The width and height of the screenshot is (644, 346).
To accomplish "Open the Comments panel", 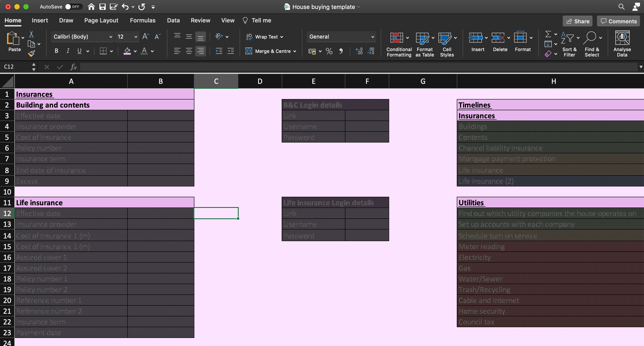I will click(x=618, y=21).
